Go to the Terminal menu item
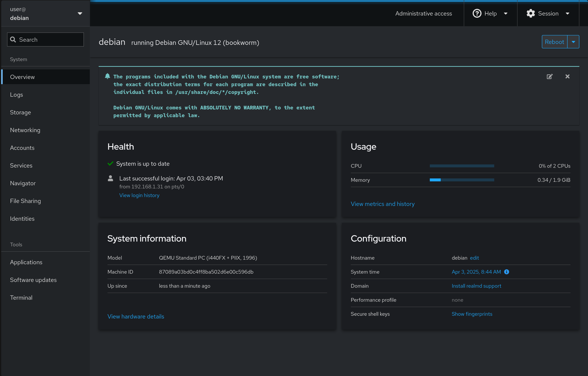This screenshot has width=588, height=376. 21,297
